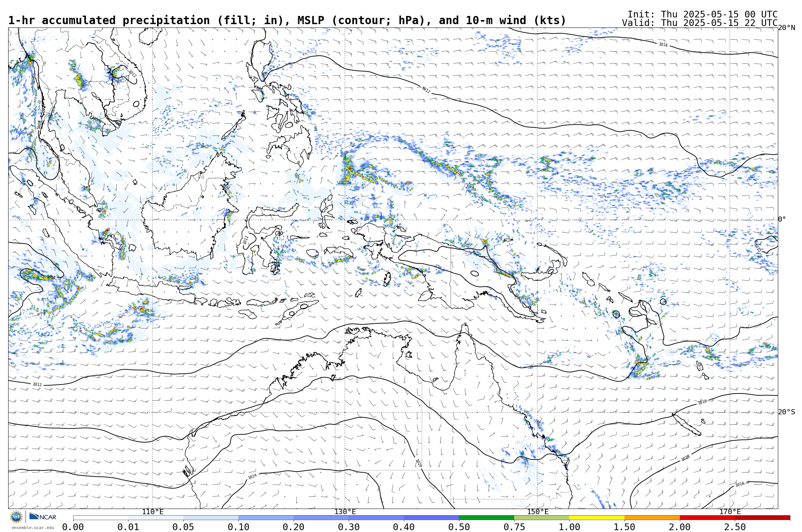
Task: Click the 1-hr accumulated precipitation map title
Action: click(287, 20)
